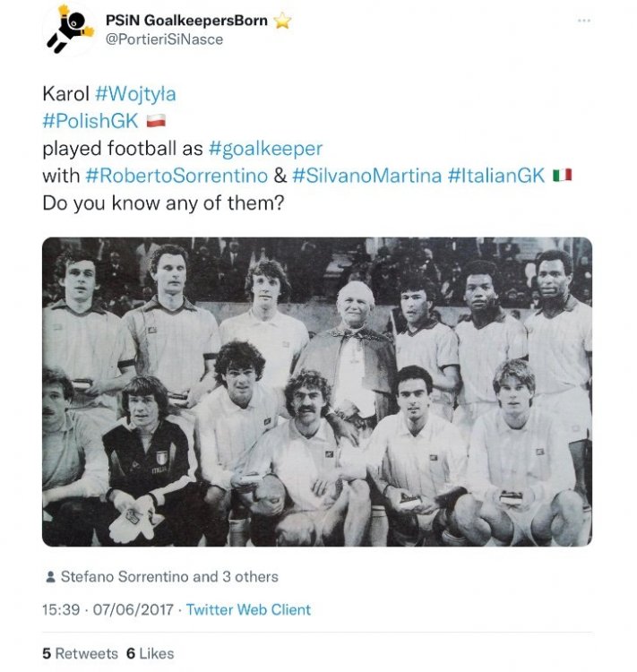View tagged people Stefano Sorrentino and 3 others
This screenshot has height=672, width=637.
[x=168, y=577]
